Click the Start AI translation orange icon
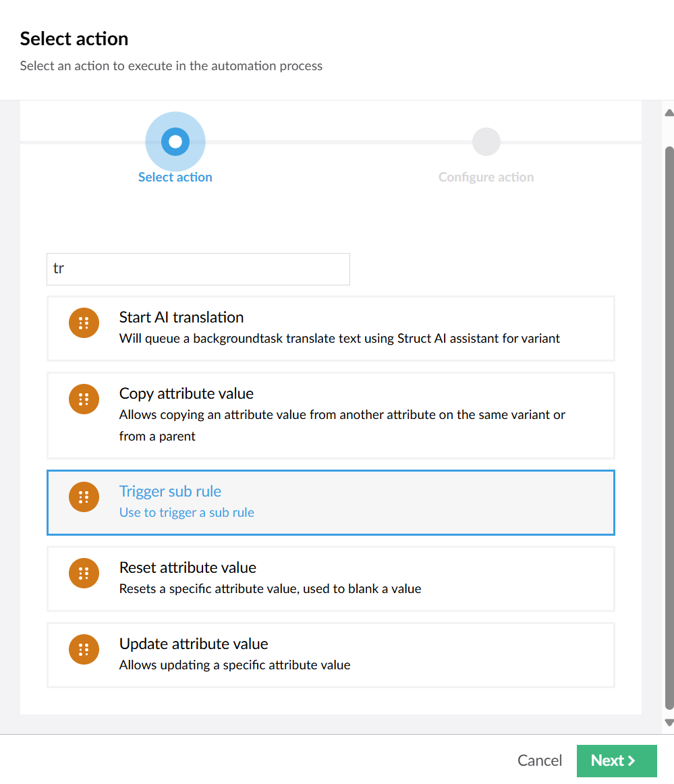 click(84, 323)
